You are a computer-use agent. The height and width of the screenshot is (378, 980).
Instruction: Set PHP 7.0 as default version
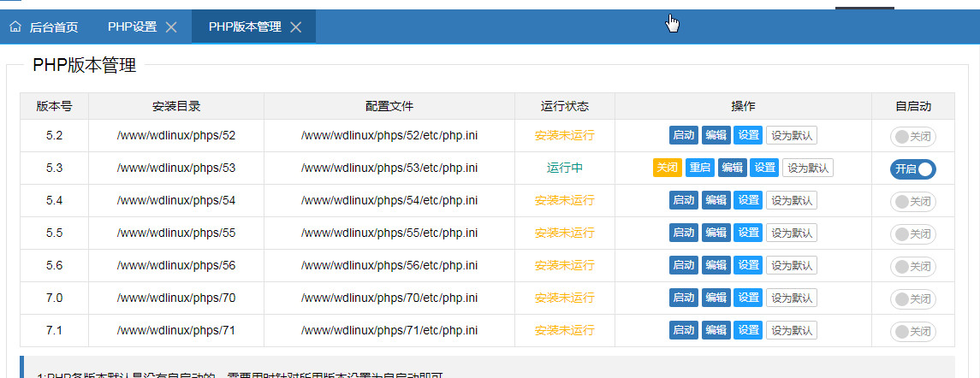click(791, 298)
